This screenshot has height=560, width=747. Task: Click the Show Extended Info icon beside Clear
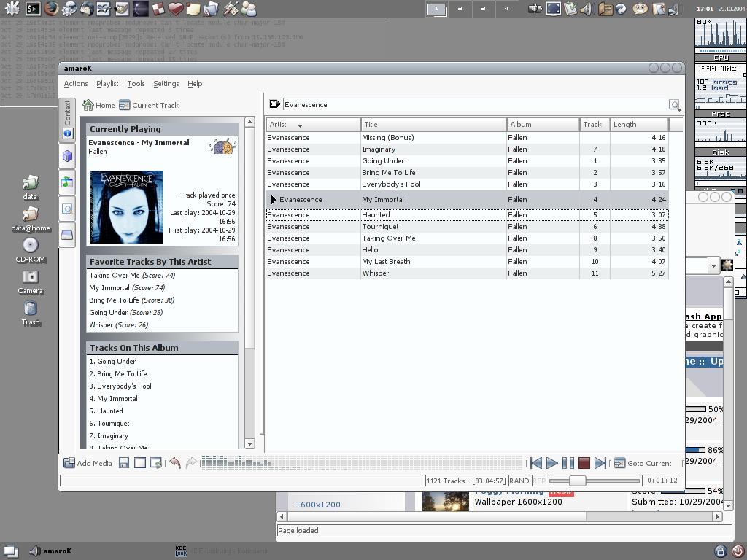coord(156,463)
